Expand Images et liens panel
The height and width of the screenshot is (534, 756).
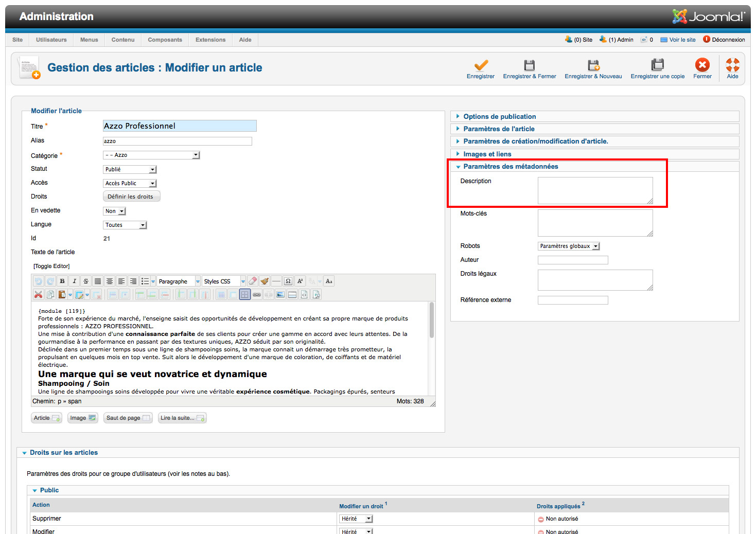point(594,154)
